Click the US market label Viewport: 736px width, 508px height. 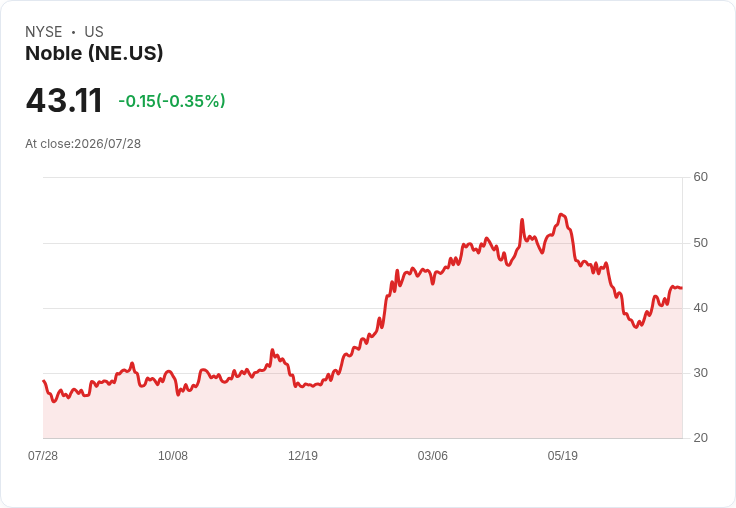(94, 32)
